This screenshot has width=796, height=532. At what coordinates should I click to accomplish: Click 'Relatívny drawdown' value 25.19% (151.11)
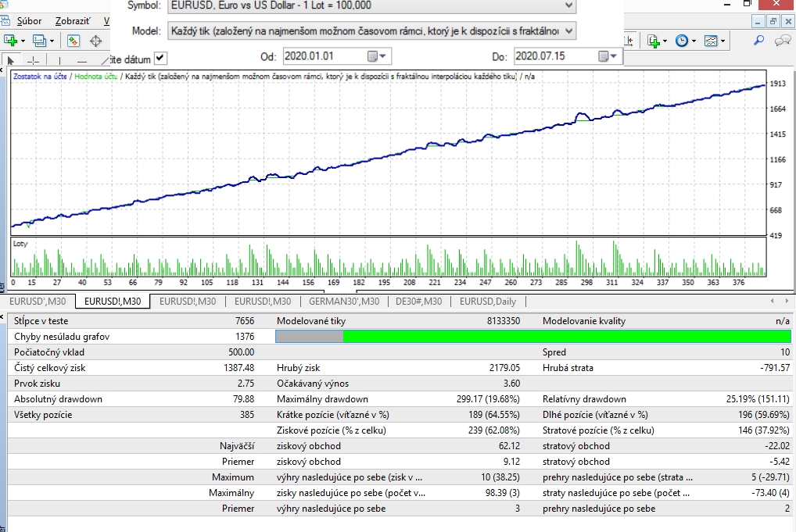click(x=758, y=399)
